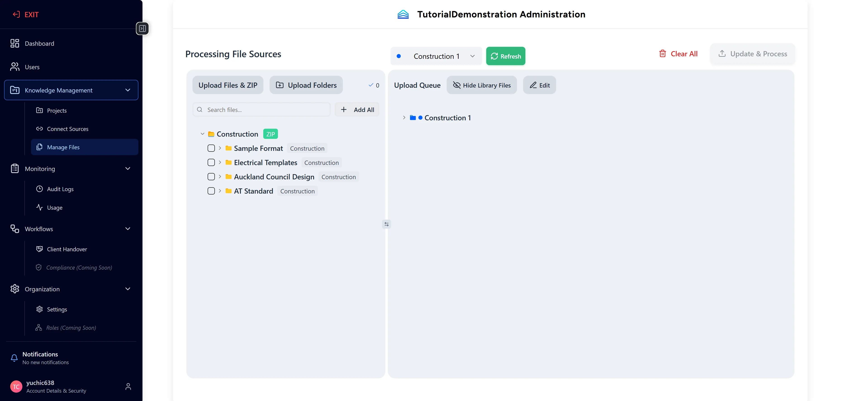Click the AT Standard folder icon
868x401 pixels.
[228, 191]
